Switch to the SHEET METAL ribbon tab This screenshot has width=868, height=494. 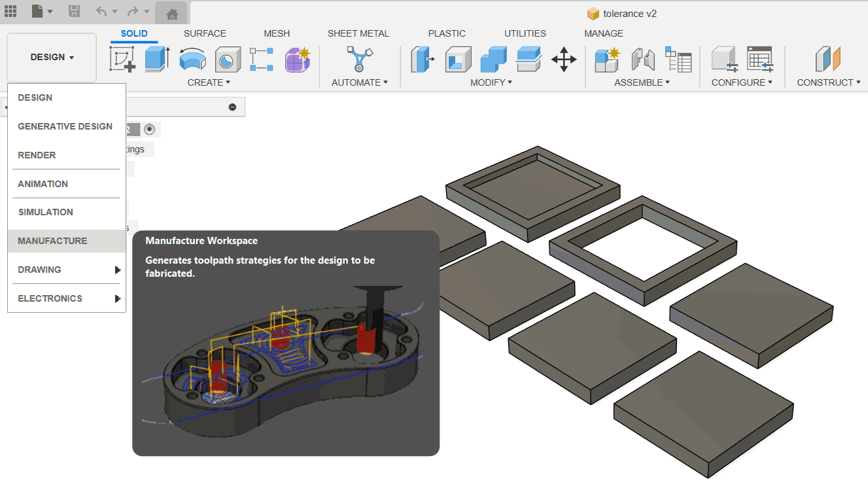(x=358, y=33)
